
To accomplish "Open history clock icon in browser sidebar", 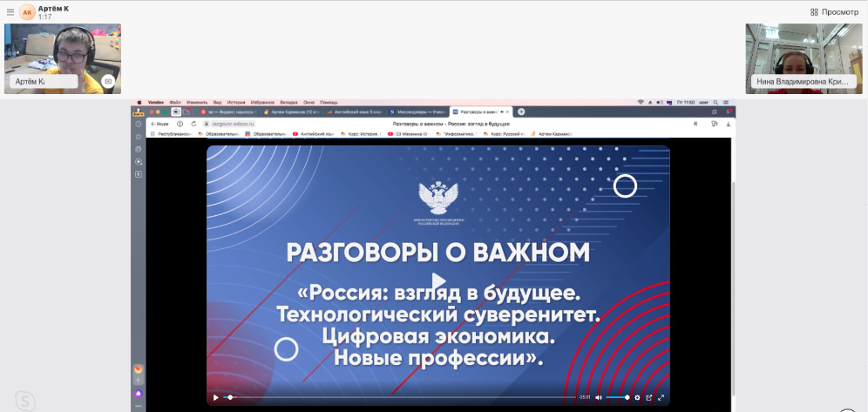I will 139,124.
